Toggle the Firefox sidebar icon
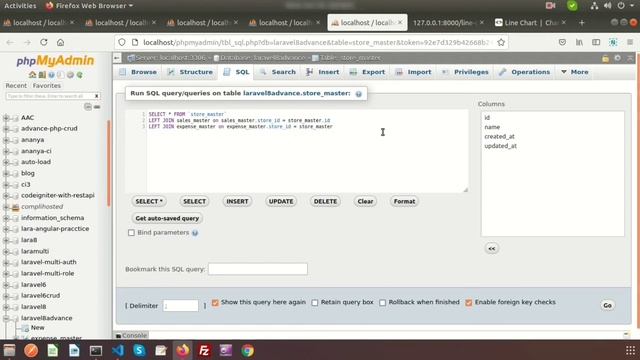The image size is (640, 360). pyautogui.click(x=596, y=42)
